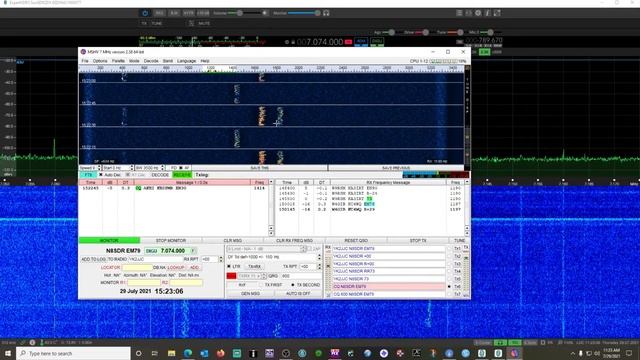Toggle the LTR checkbox

(229, 267)
